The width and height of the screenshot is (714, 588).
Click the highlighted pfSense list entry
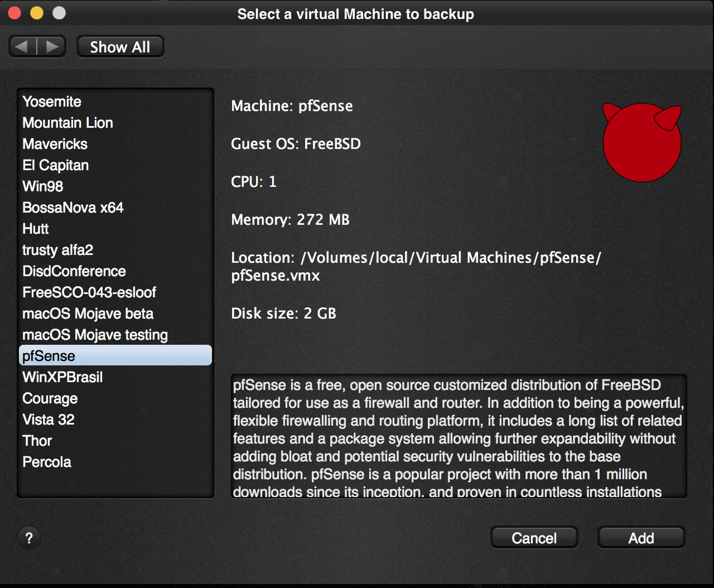click(115, 356)
